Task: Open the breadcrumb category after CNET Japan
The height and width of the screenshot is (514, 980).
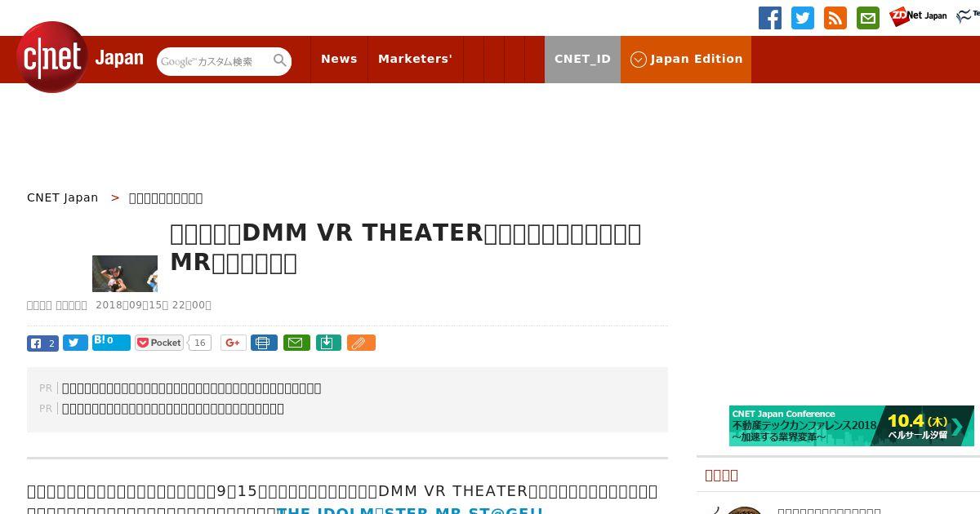Action: point(166,197)
